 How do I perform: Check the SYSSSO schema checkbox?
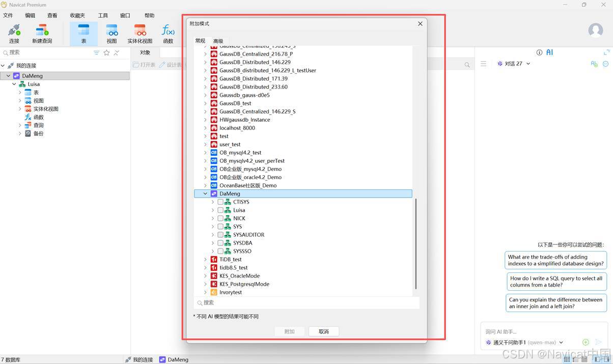[x=220, y=251]
